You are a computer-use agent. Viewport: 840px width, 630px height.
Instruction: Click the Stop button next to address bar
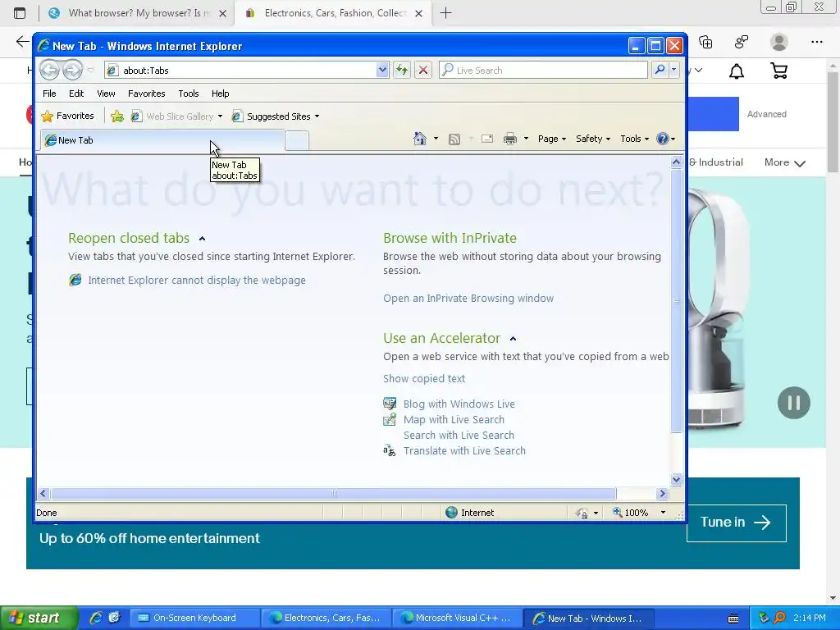coord(423,71)
